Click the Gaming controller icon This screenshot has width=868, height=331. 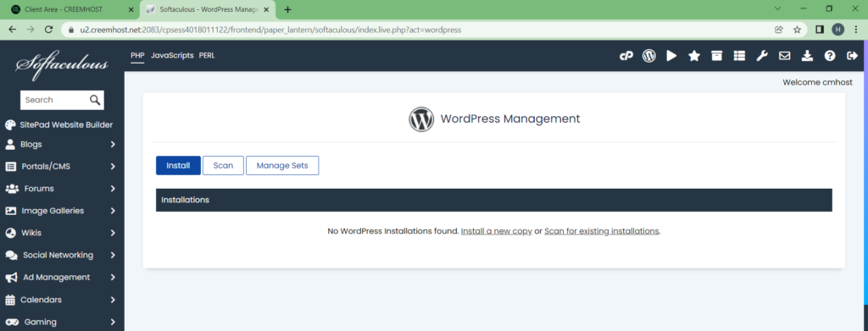tap(12, 322)
